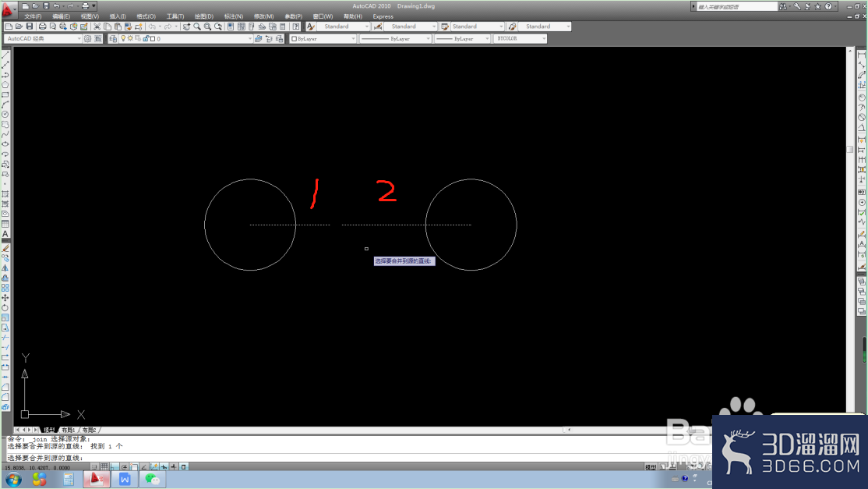Select the Polygon draw tool
Image resolution: width=868 pixels, height=489 pixels.
[x=5, y=85]
